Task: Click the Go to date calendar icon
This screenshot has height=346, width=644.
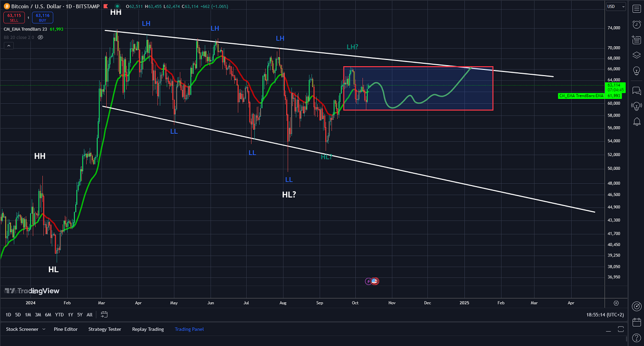Action: (x=104, y=315)
